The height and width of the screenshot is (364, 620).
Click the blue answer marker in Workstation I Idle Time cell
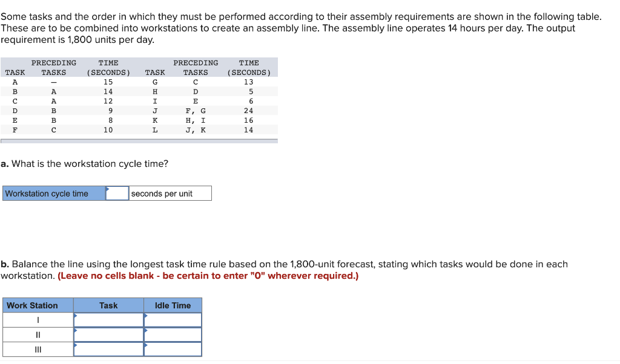pyautogui.click(x=146, y=316)
